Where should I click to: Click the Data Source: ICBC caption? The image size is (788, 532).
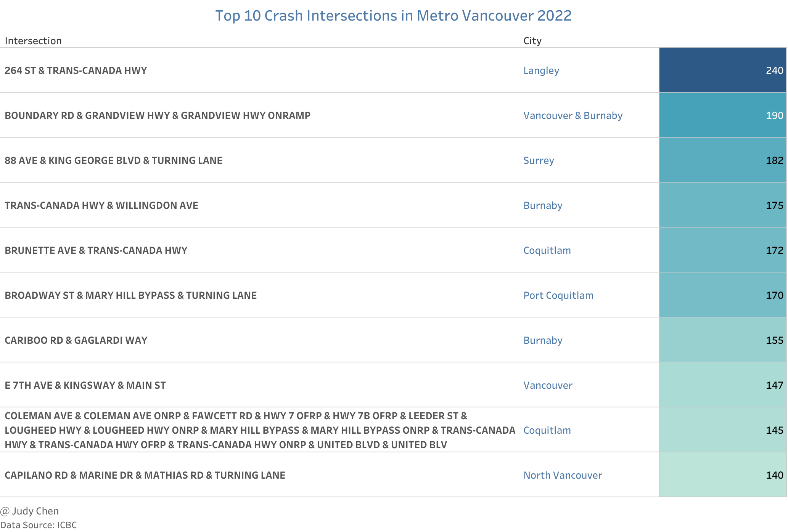pyautogui.click(x=39, y=525)
